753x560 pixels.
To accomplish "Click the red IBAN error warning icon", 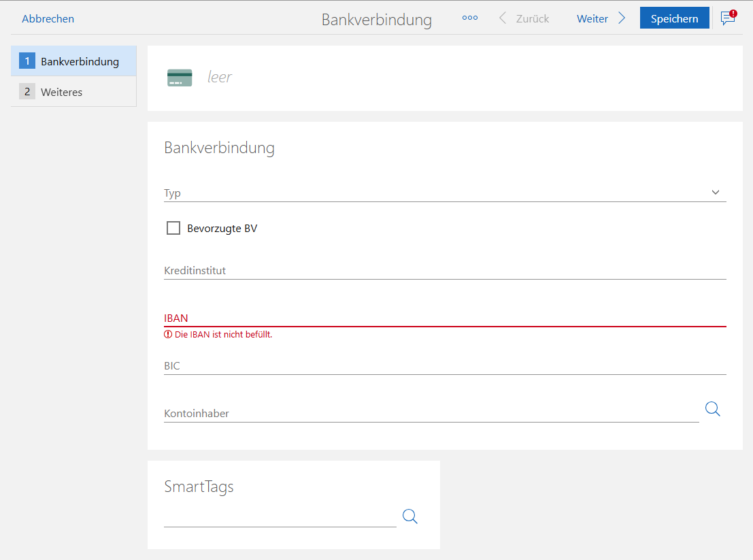I will point(168,335).
